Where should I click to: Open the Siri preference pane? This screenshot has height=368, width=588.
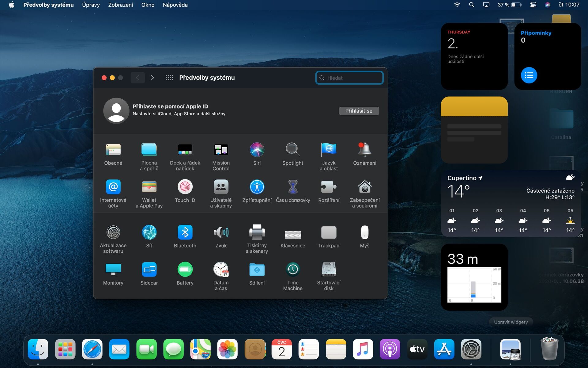257,150
